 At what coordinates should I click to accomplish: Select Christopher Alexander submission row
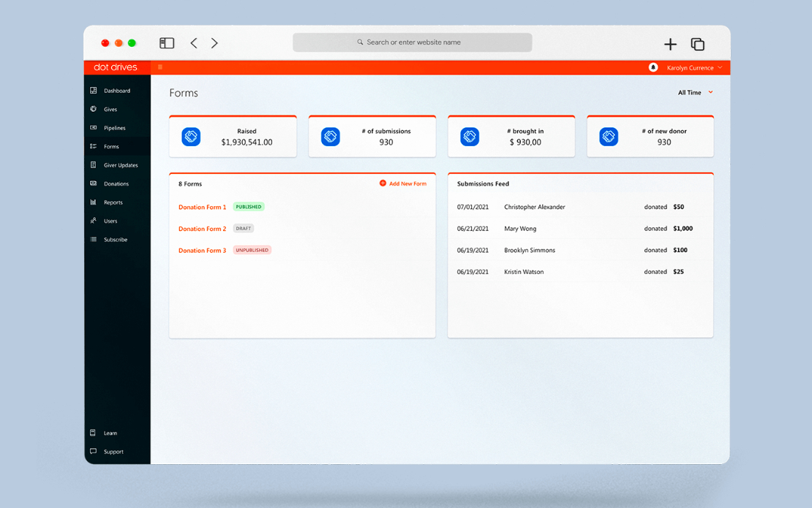tap(580, 207)
